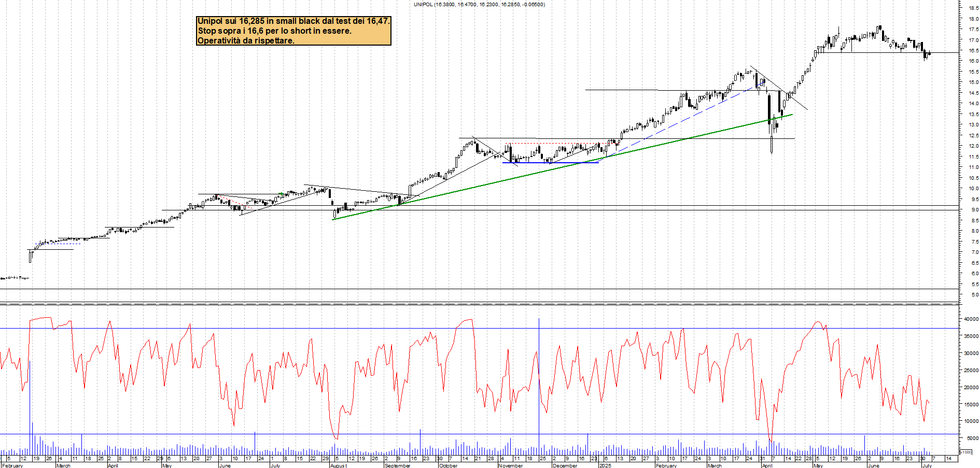Click the 11.0 price axis label
This screenshot has height=468, width=980.
click(973, 167)
